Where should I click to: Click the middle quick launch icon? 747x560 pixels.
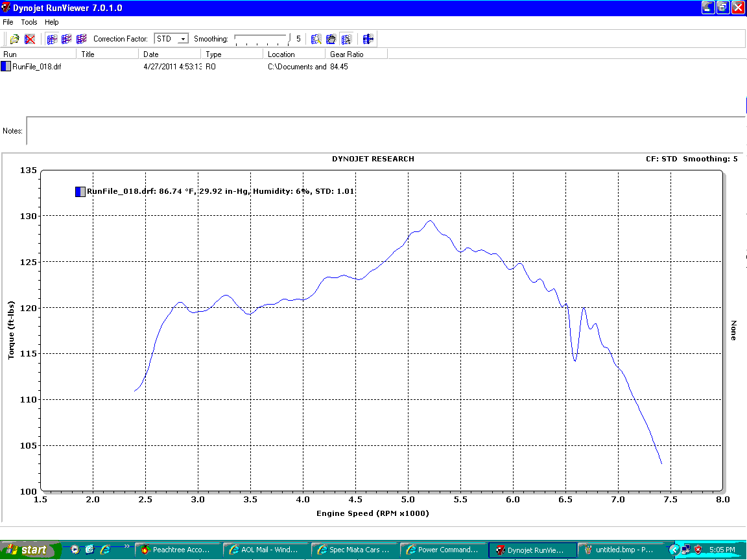(90, 550)
